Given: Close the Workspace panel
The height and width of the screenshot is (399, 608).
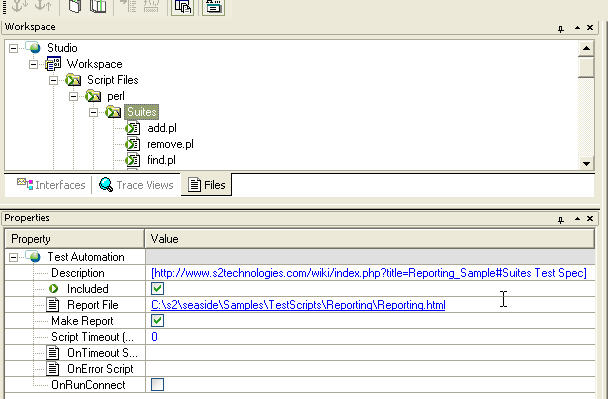Looking at the screenshot, I should click(x=590, y=28).
